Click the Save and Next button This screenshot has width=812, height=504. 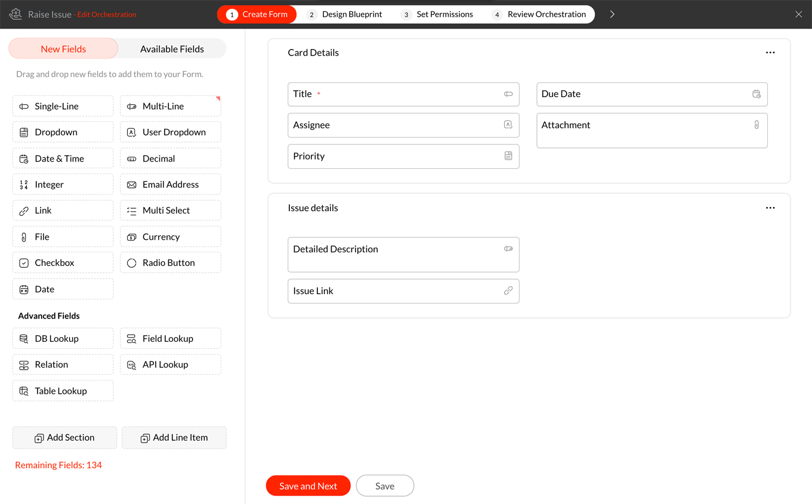click(308, 486)
